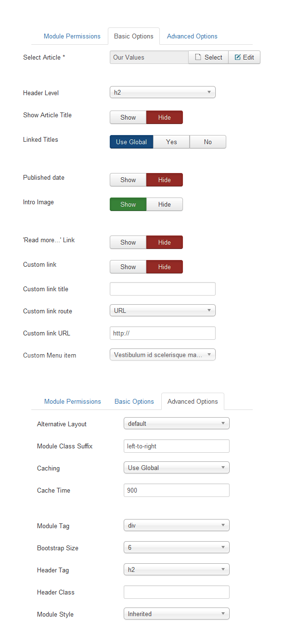Open the Module Style dropdown
This screenshot has height=644, width=284.
pos(177,614)
